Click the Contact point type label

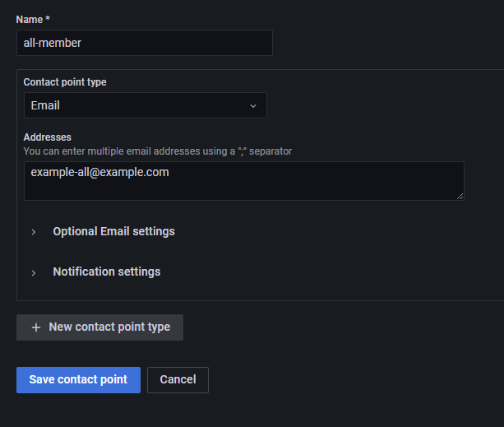click(65, 82)
